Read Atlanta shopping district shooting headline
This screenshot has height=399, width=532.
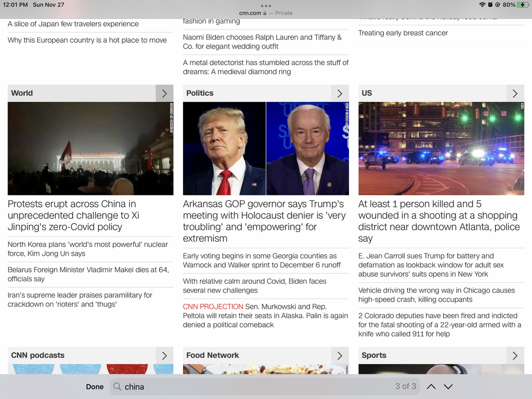[x=439, y=221]
